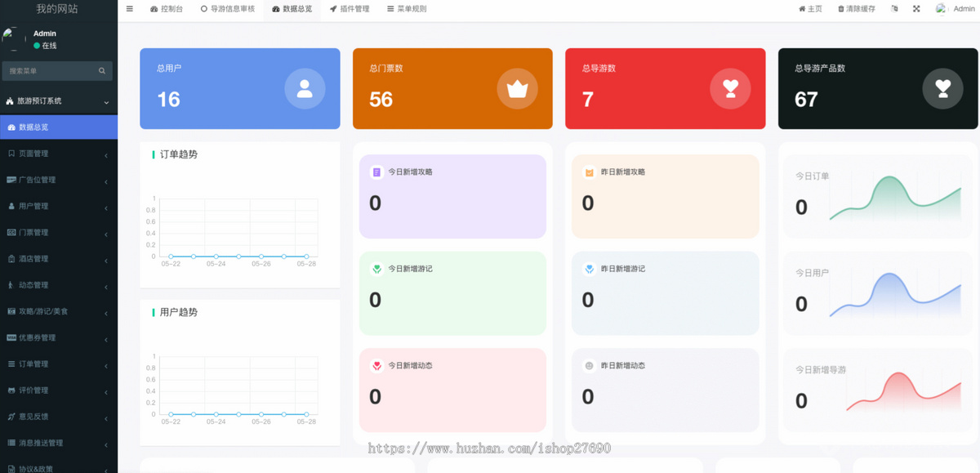The width and height of the screenshot is (980, 473).
Task: Click the 总导游产品数 count 67
Action: point(806,100)
